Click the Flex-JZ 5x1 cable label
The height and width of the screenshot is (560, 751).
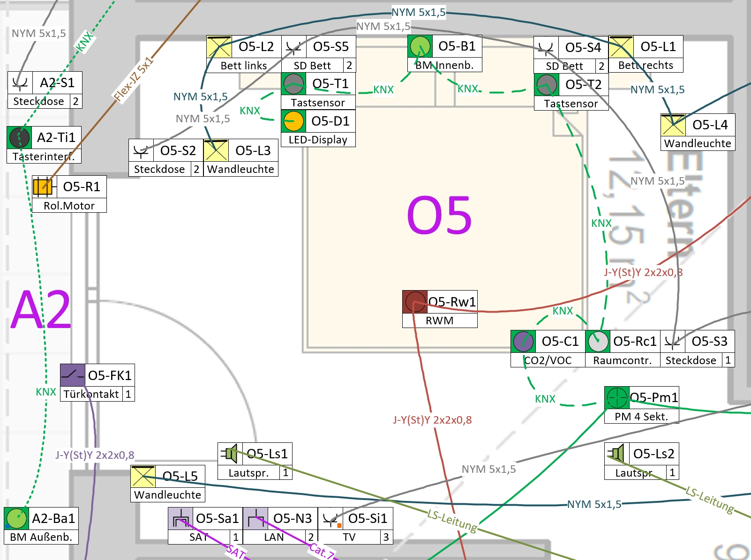click(x=133, y=79)
